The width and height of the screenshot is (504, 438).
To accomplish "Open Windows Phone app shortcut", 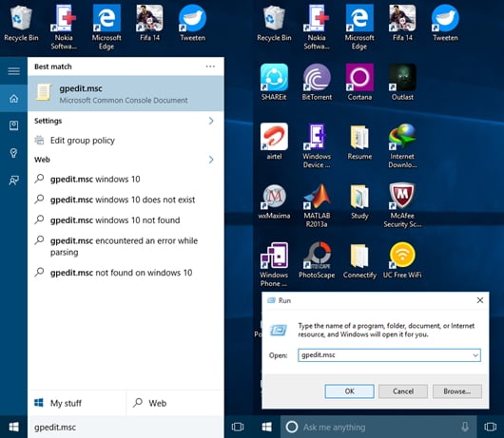I will pyautogui.click(x=274, y=264).
